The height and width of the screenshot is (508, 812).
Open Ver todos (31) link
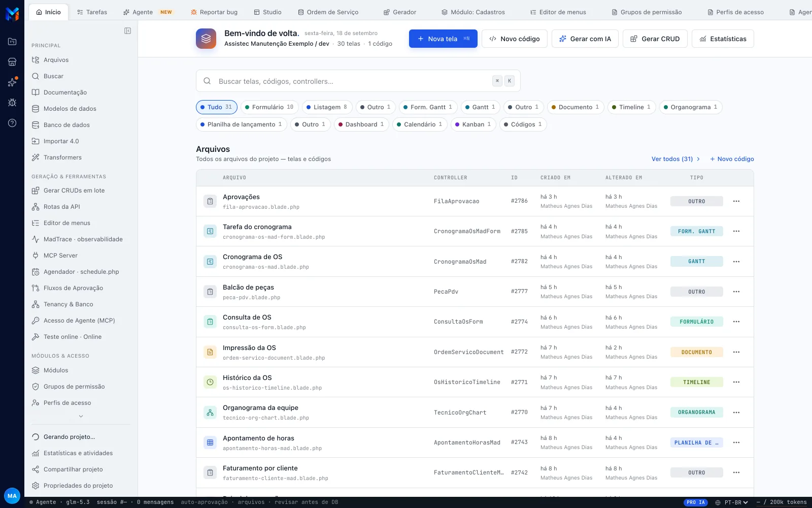tap(676, 159)
